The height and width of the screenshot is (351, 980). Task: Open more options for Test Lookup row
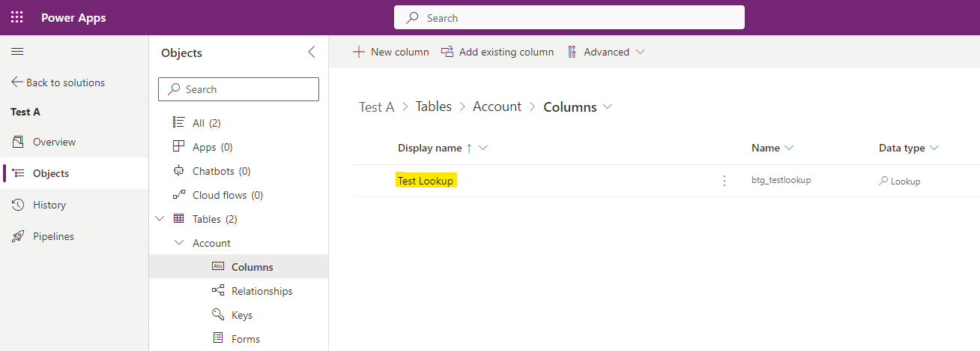(724, 181)
